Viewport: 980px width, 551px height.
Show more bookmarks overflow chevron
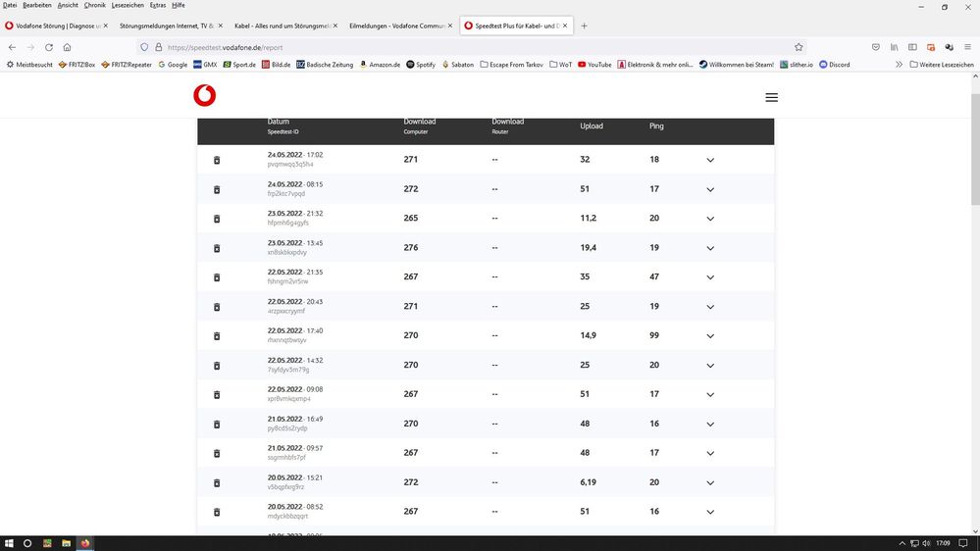click(x=899, y=65)
